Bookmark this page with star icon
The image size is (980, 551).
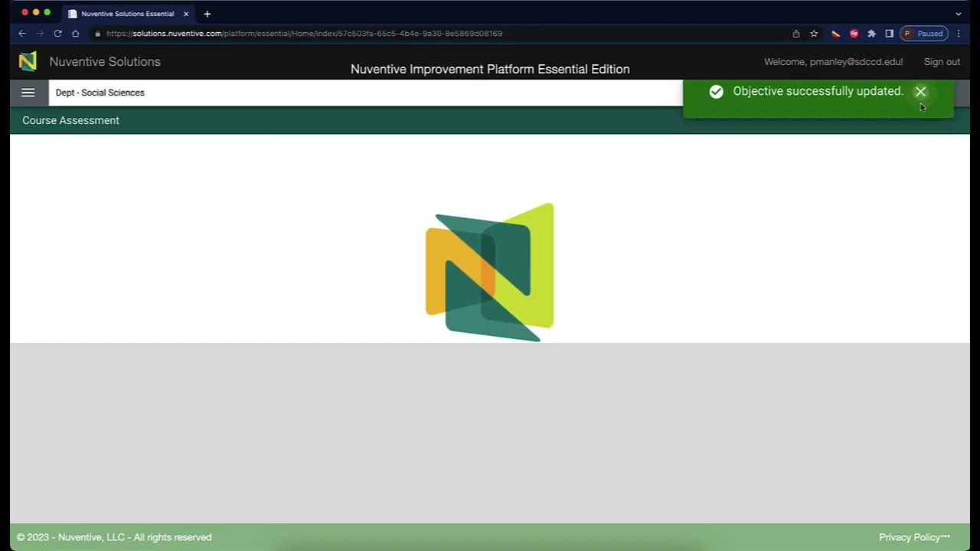pos(814,34)
